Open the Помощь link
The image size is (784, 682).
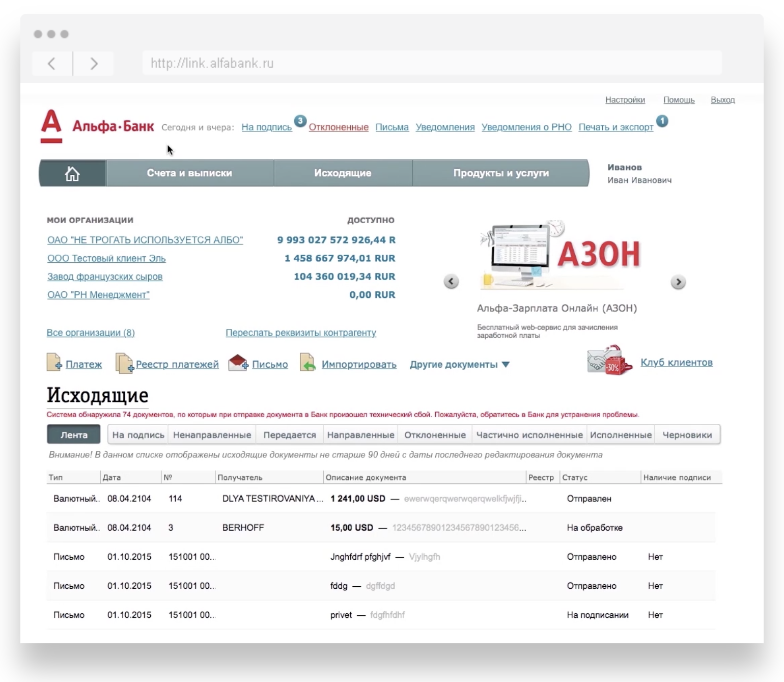pos(679,100)
